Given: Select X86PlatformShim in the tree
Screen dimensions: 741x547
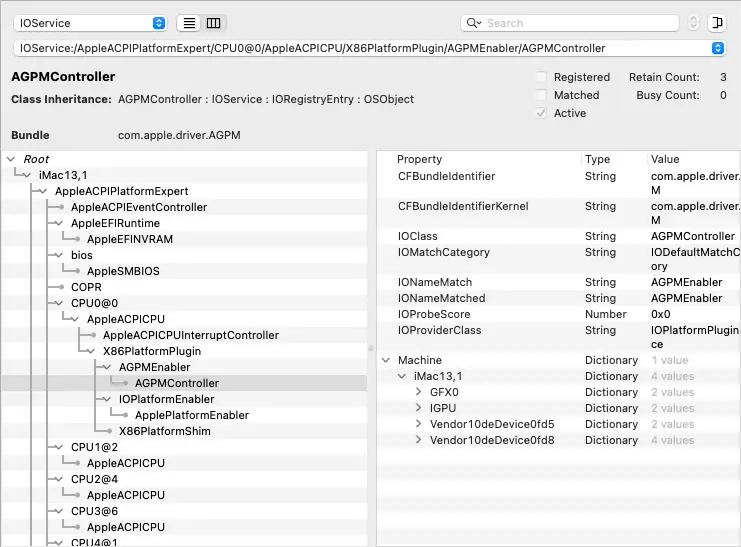Looking at the screenshot, I should click(x=164, y=431).
